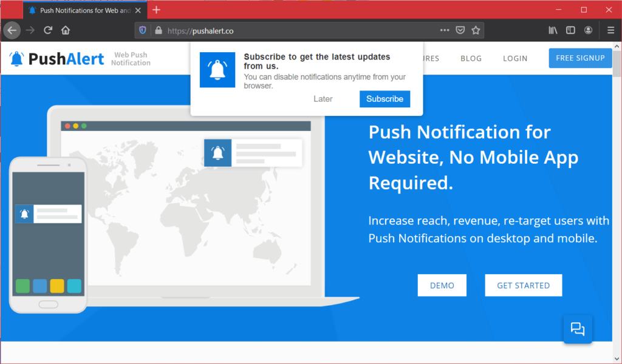This screenshot has width=622, height=364.
Task: Click GET STARTED on the hero banner
Action: tap(523, 285)
